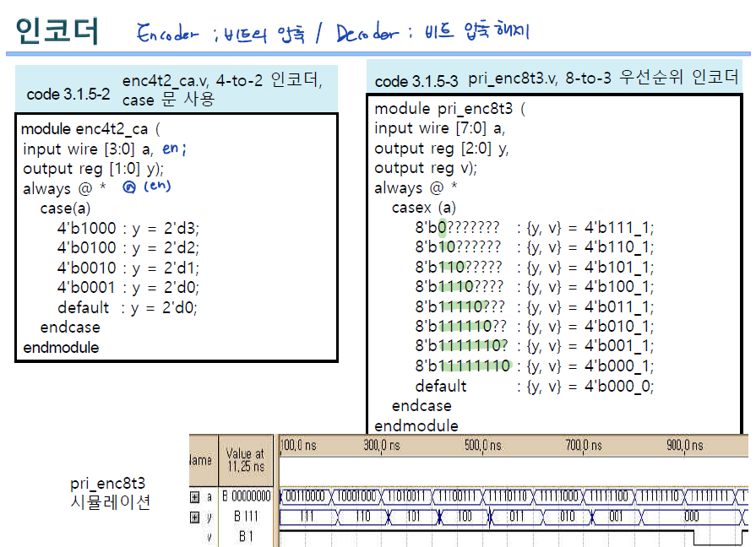Click the line 'module enc4t2_ca ('
The width and height of the screenshot is (756, 547).
pos(90,129)
